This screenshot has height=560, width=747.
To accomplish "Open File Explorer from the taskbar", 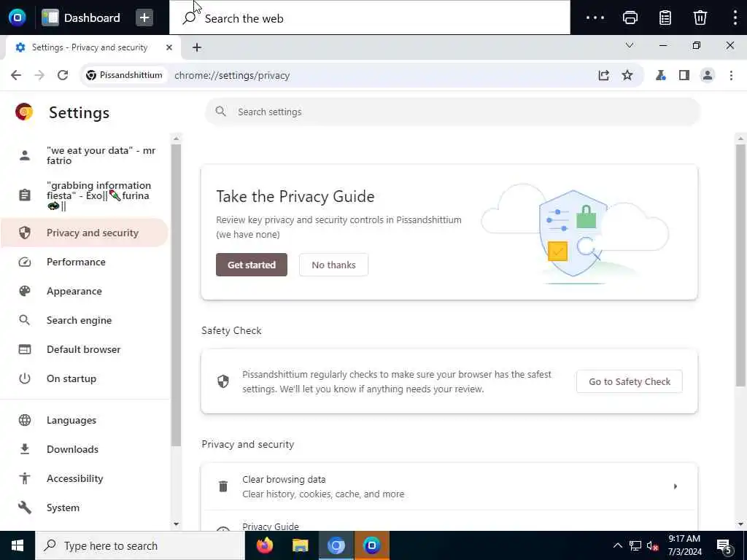I will click(300, 545).
